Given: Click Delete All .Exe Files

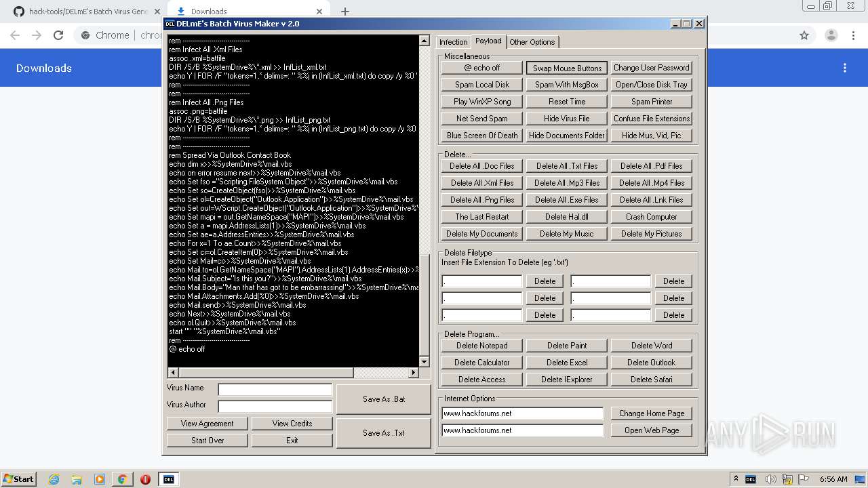Looking at the screenshot, I should tap(567, 200).
